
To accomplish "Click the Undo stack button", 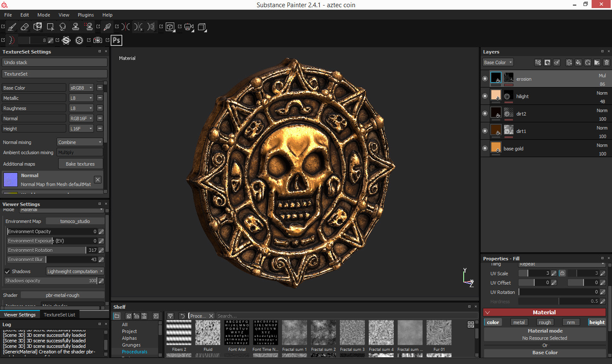I will pos(55,62).
